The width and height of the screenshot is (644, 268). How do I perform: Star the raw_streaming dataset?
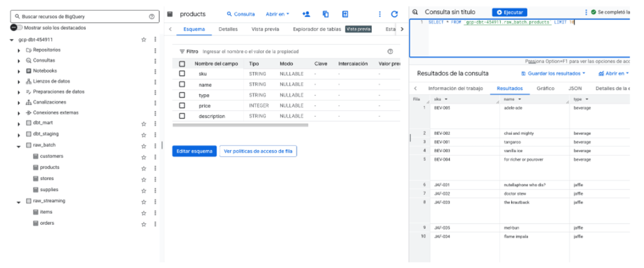(x=144, y=202)
